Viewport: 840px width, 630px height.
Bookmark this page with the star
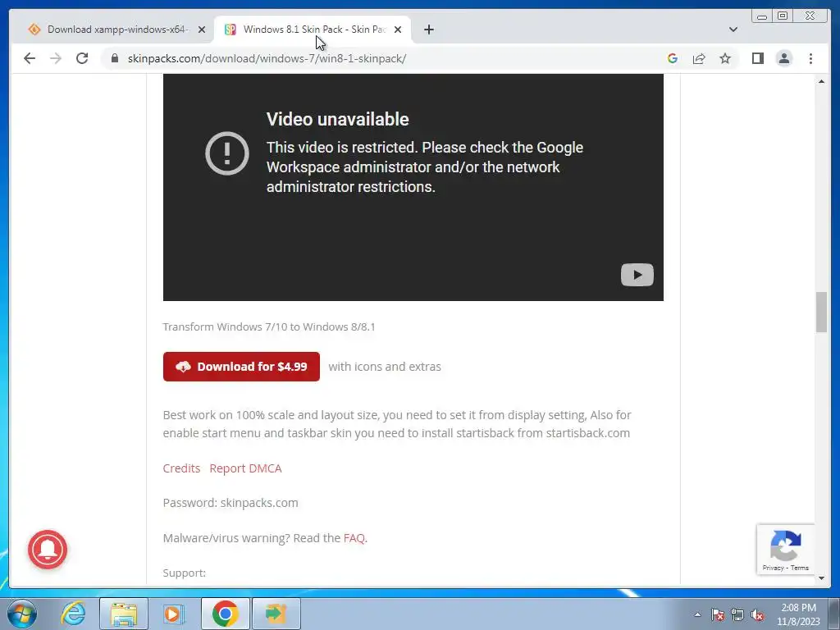click(725, 58)
